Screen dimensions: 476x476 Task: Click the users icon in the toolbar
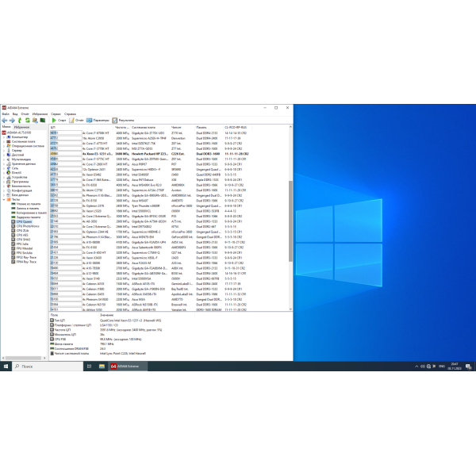click(35, 121)
